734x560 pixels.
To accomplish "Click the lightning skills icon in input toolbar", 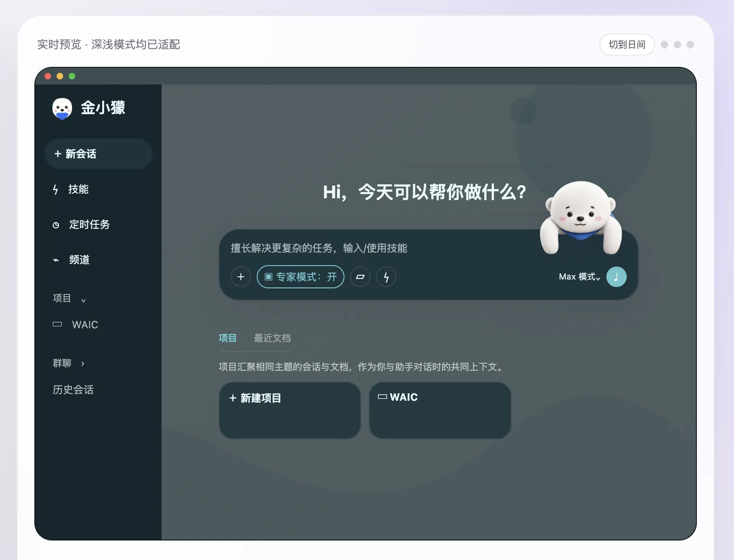I will [386, 277].
